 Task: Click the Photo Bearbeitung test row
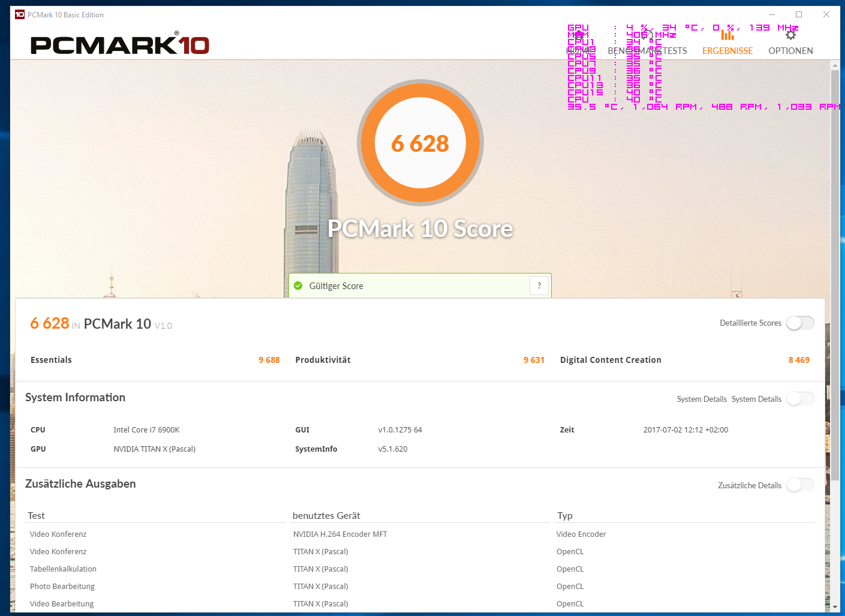pos(62,587)
